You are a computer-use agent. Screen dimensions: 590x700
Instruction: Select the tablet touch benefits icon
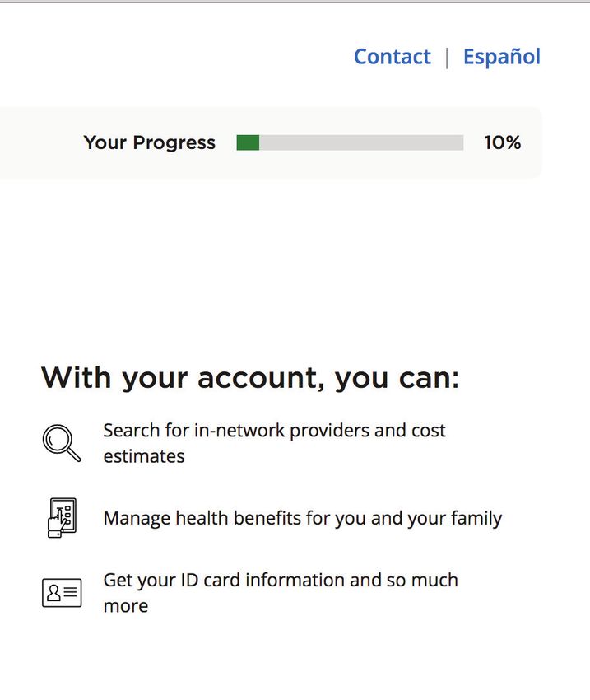[x=62, y=518]
